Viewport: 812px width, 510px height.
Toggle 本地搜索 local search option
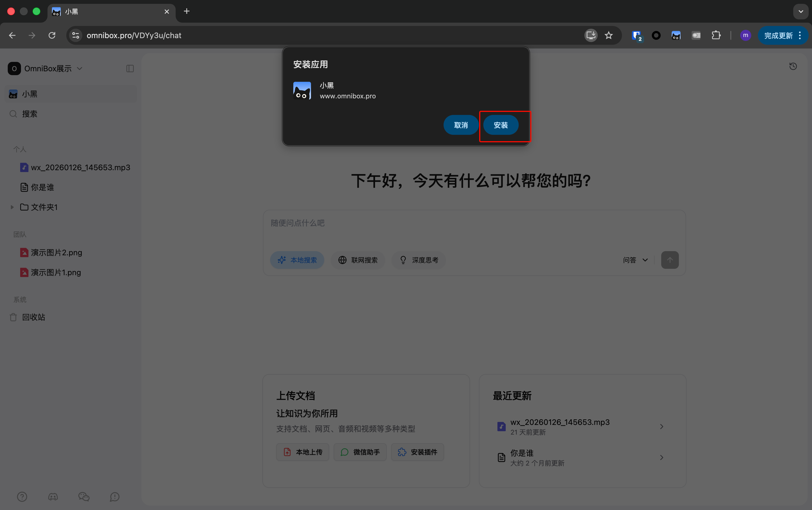click(297, 260)
